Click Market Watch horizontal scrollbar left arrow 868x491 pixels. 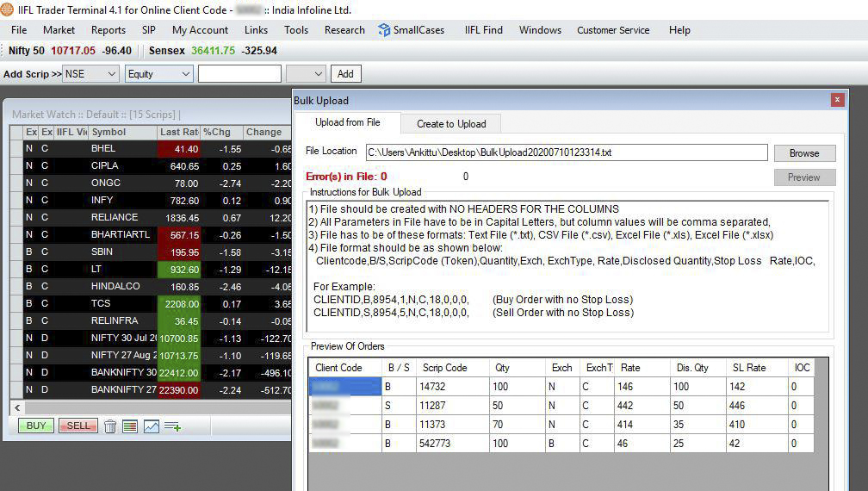pyautogui.click(x=17, y=407)
